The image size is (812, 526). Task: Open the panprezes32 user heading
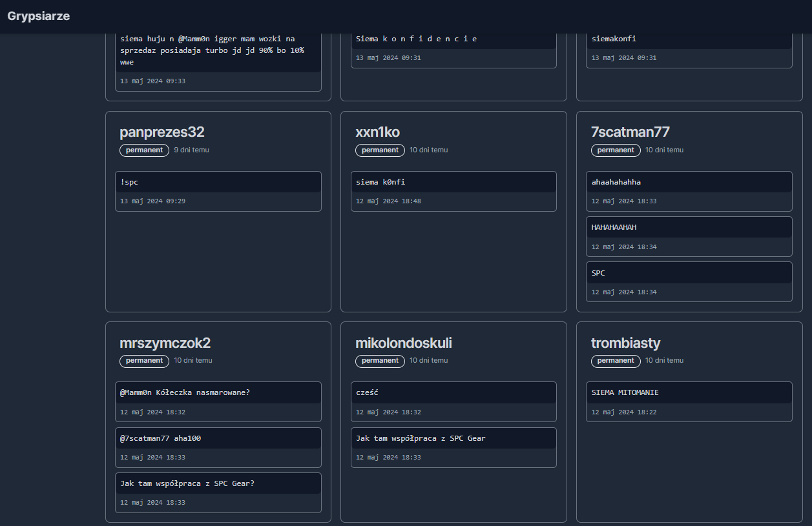[x=161, y=132]
